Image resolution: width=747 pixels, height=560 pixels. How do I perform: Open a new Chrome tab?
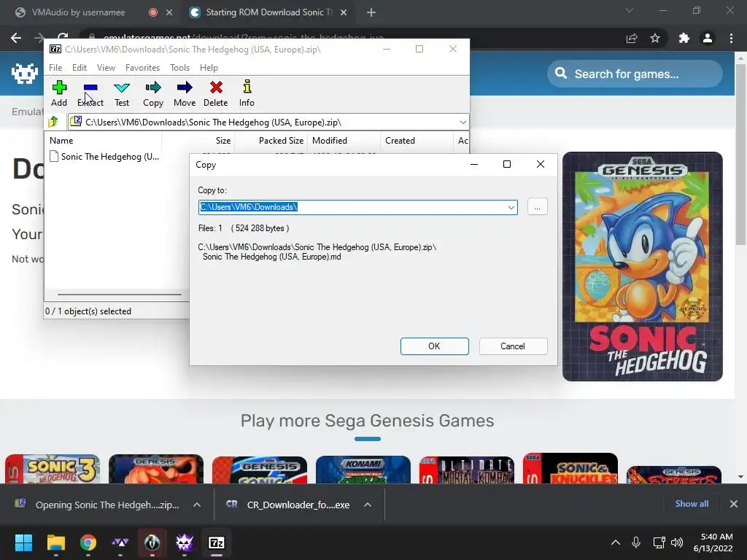(x=371, y=12)
